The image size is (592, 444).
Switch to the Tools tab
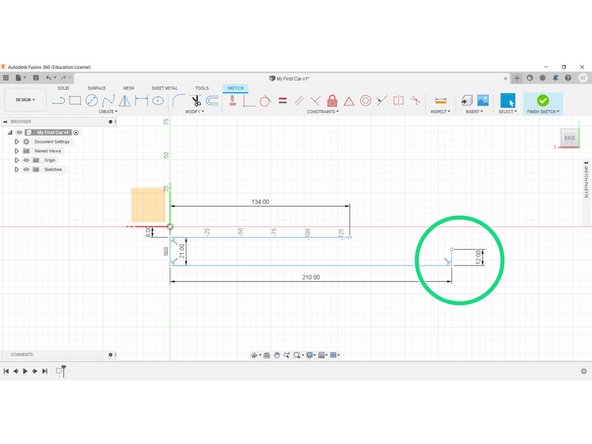[202, 88]
